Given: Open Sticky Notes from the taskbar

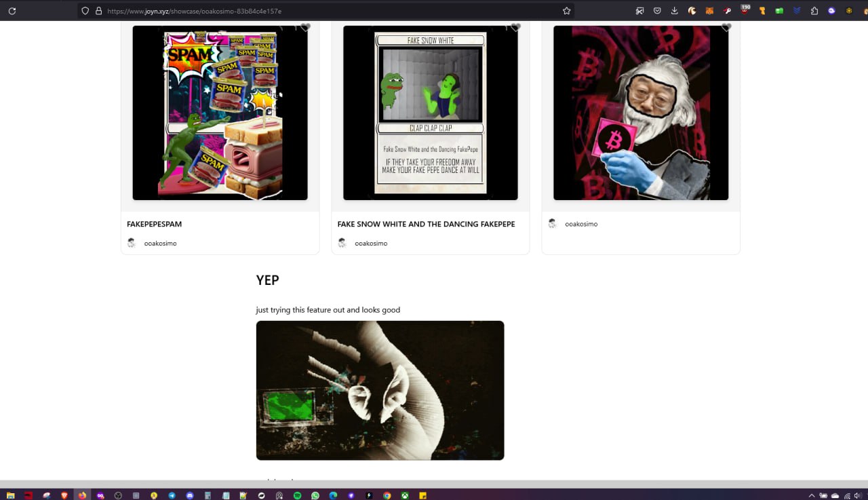Looking at the screenshot, I should coord(422,495).
